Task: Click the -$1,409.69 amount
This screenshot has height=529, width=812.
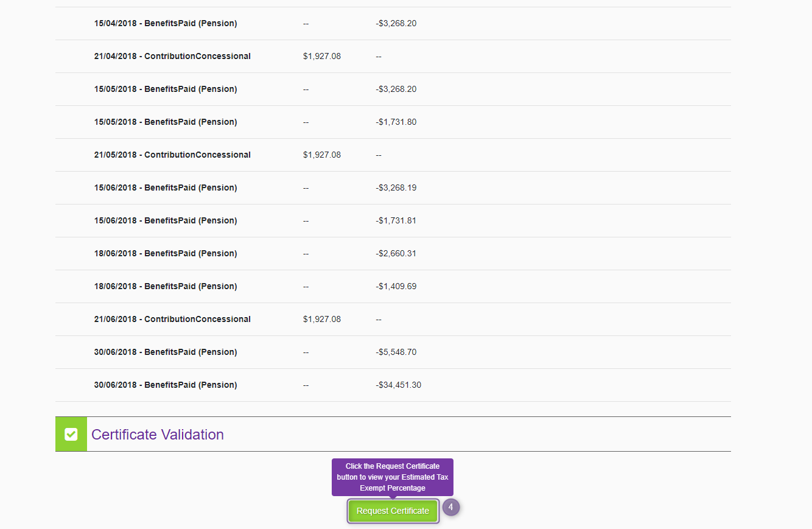Action: pos(396,286)
